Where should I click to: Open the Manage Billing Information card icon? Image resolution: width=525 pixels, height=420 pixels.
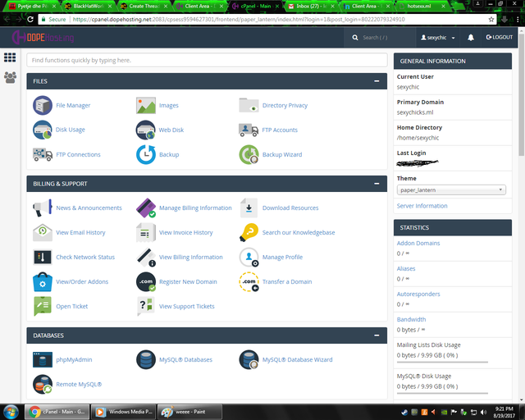click(x=146, y=208)
